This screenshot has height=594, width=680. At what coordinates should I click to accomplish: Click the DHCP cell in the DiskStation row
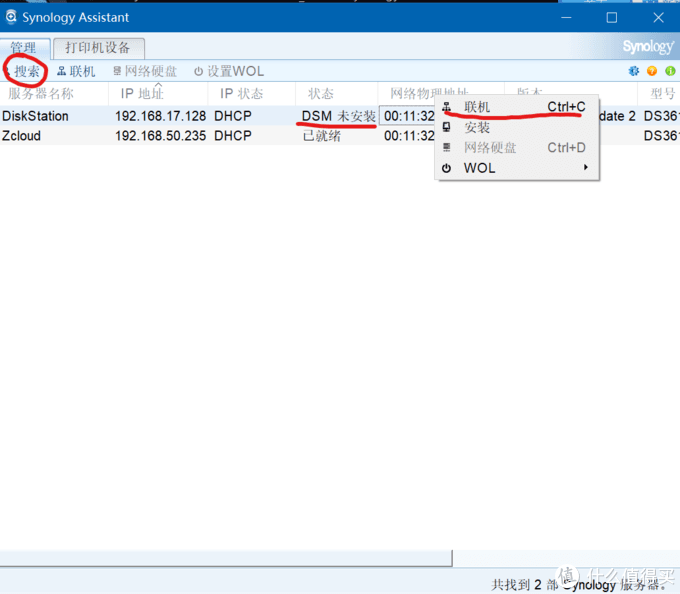[x=233, y=116]
